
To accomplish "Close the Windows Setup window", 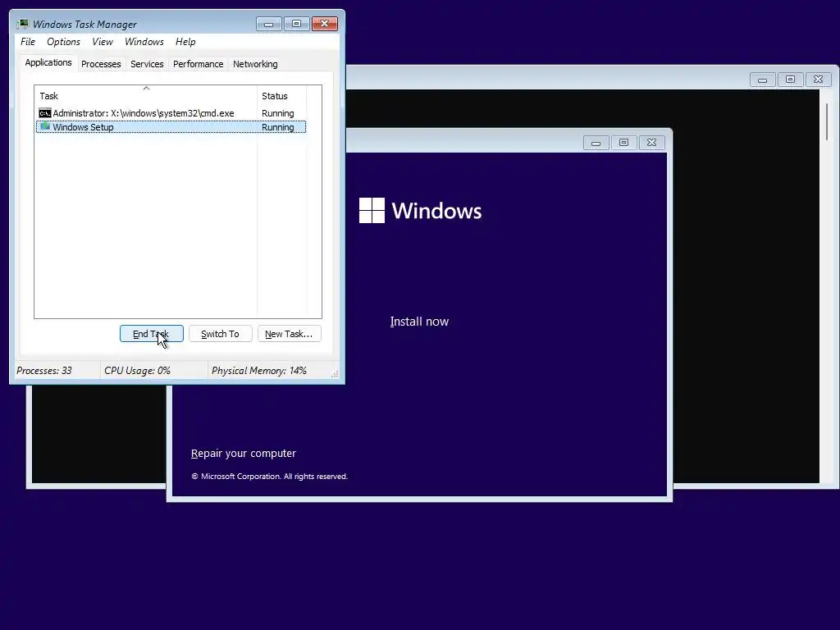I will (x=651, y=143).
